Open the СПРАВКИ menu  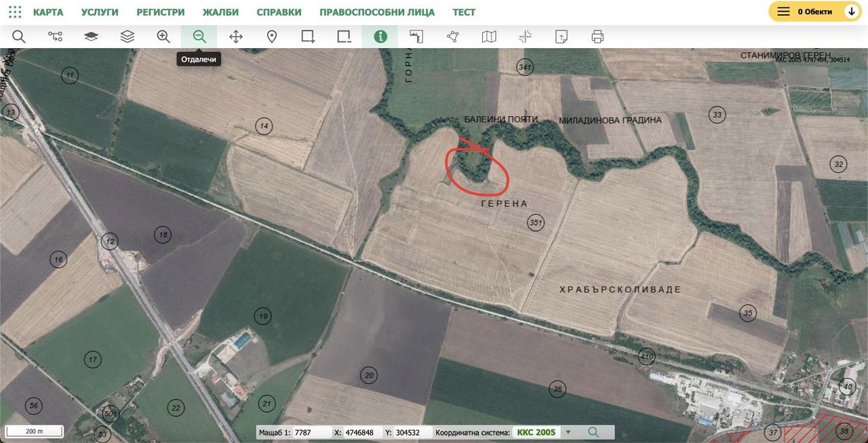(279, 12)
